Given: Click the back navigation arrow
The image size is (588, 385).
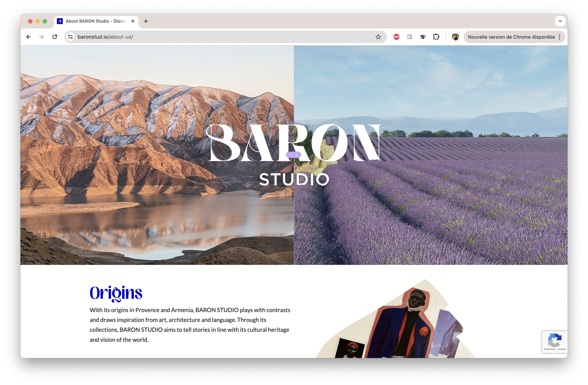Looking at the screenshot, I should click(29, 37).
